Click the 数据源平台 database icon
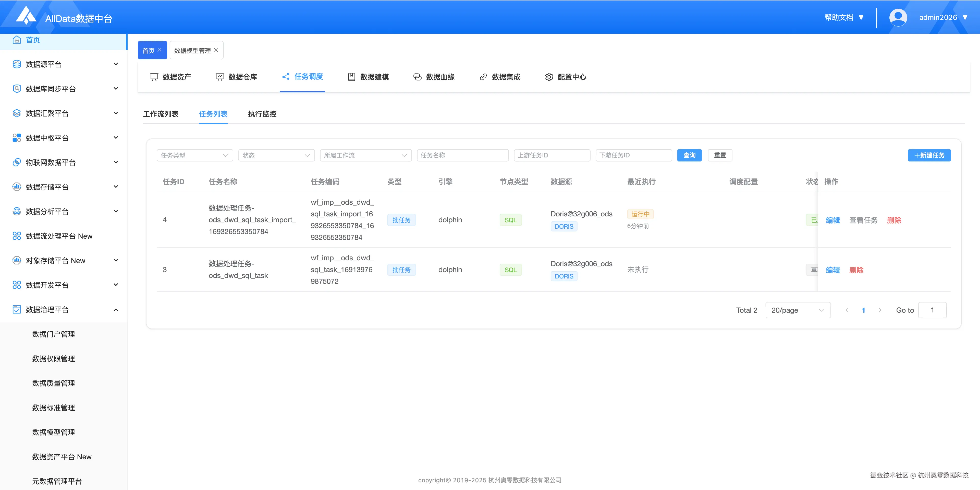 [x=17, y=64]
